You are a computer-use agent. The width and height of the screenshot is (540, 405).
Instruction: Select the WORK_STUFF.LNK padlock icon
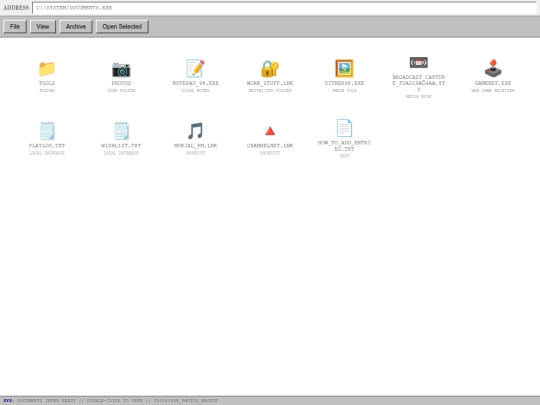[270, 69]
